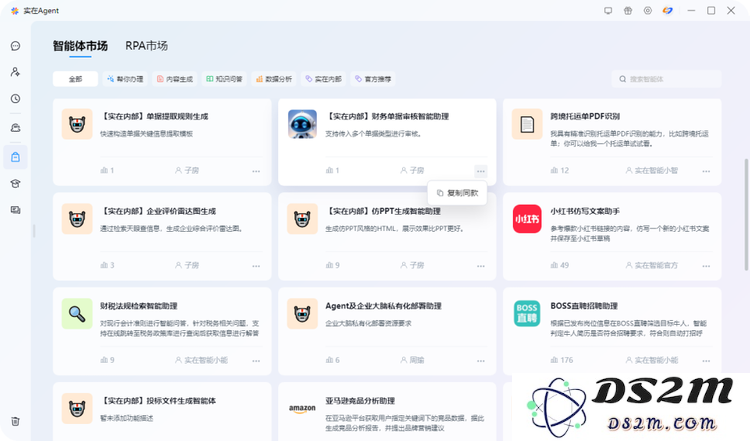Open the chat bubble icon in left sidebar
The image size is (750, 441).
(x=15, y=46)
